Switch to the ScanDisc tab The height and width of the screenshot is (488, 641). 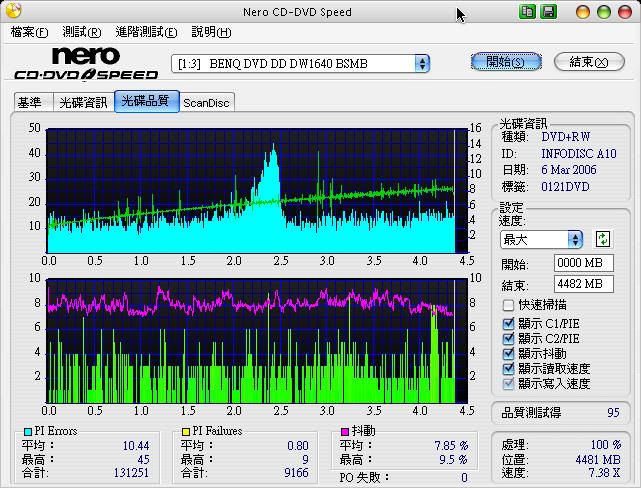coord(206,103)
